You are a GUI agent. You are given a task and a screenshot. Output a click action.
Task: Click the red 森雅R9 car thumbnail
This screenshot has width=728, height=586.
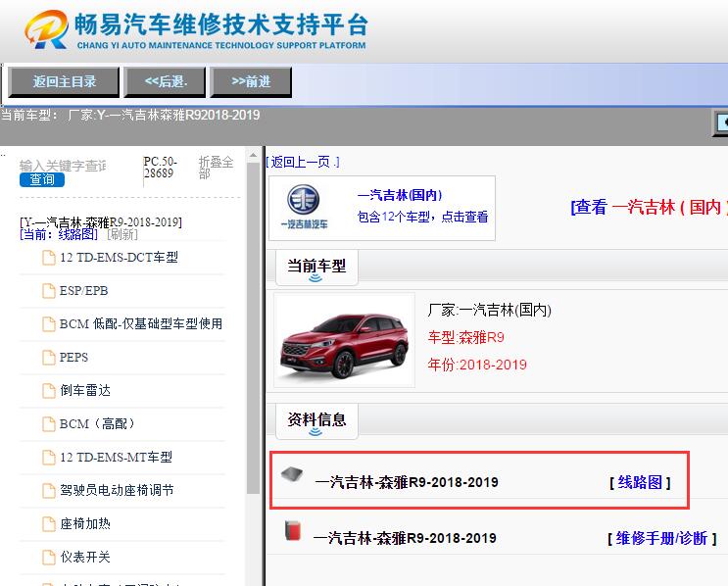[344, 340]
